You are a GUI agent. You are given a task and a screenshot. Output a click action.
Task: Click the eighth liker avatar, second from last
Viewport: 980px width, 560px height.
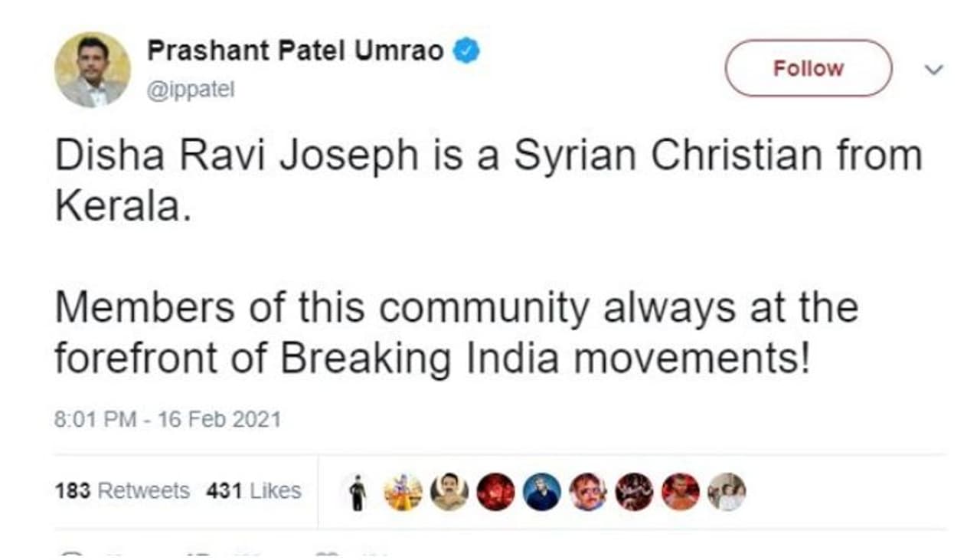click(x=681, y=492)
